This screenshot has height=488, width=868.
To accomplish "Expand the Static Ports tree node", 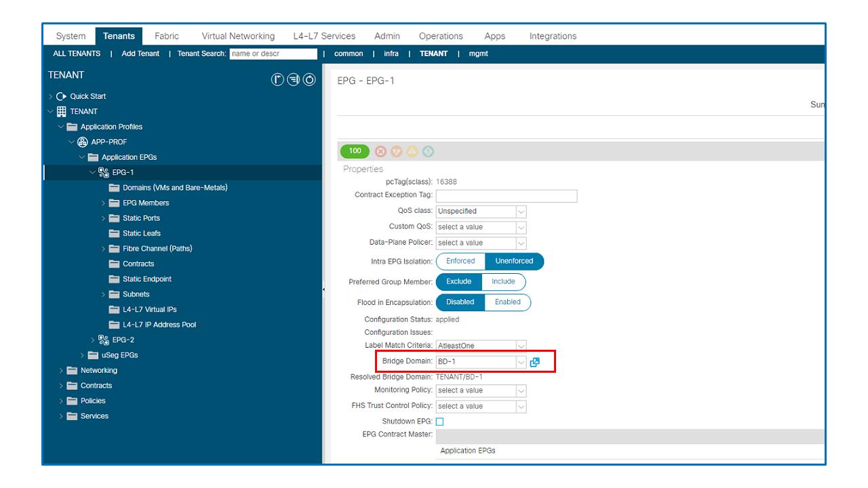I will pyautogui.click(x=104, y=218).
